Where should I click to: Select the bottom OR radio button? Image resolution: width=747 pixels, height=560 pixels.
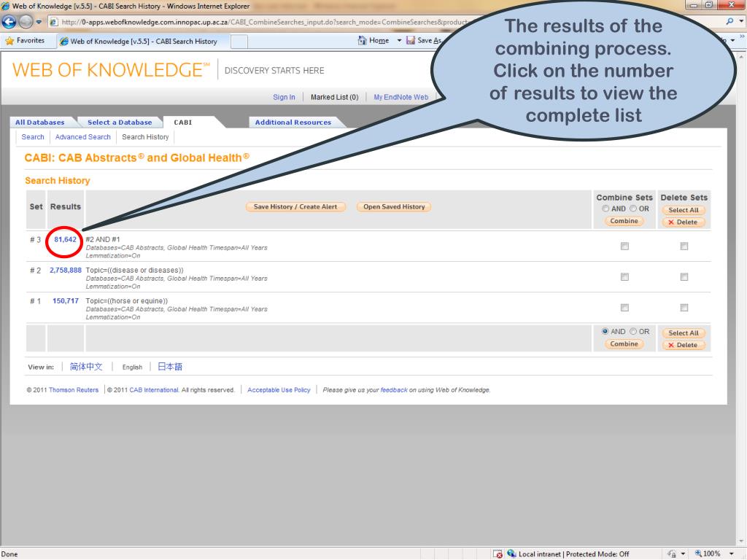[633, 332]
